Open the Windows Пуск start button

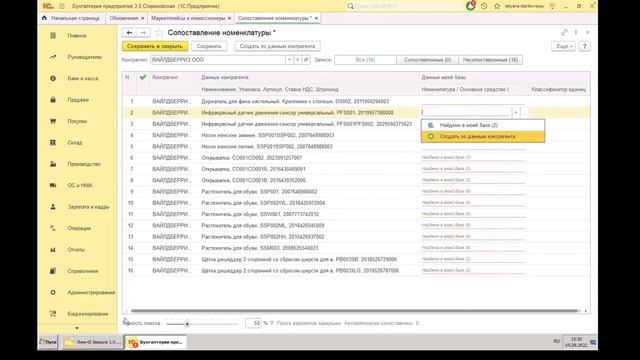pyautogui.click(x=48, y=342)
